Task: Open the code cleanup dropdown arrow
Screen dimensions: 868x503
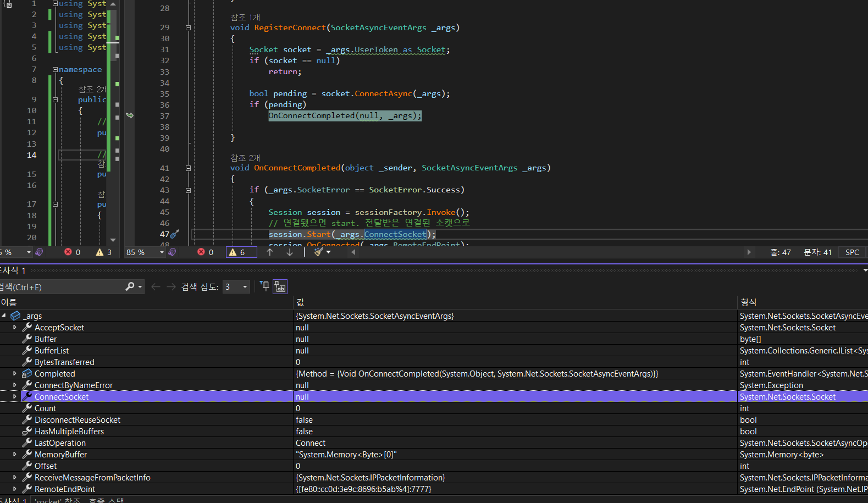Action: coord(329,252)
